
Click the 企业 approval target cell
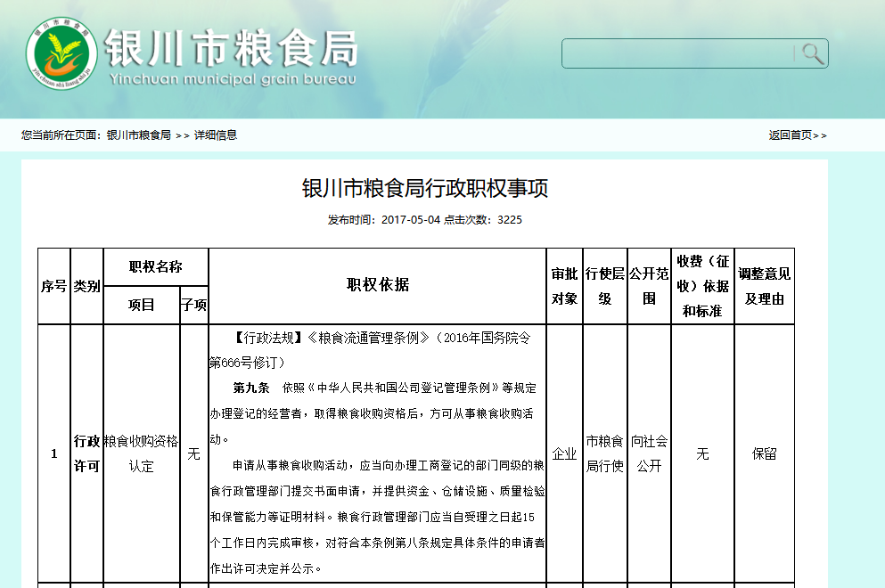pyautogui.click(x=564, y=453)
